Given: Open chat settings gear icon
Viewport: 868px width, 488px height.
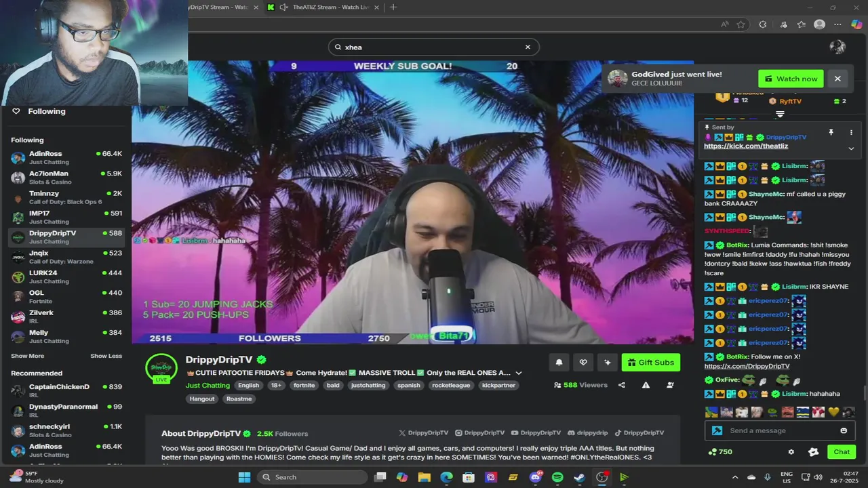Looking at the screenshot, I should 791,452.
